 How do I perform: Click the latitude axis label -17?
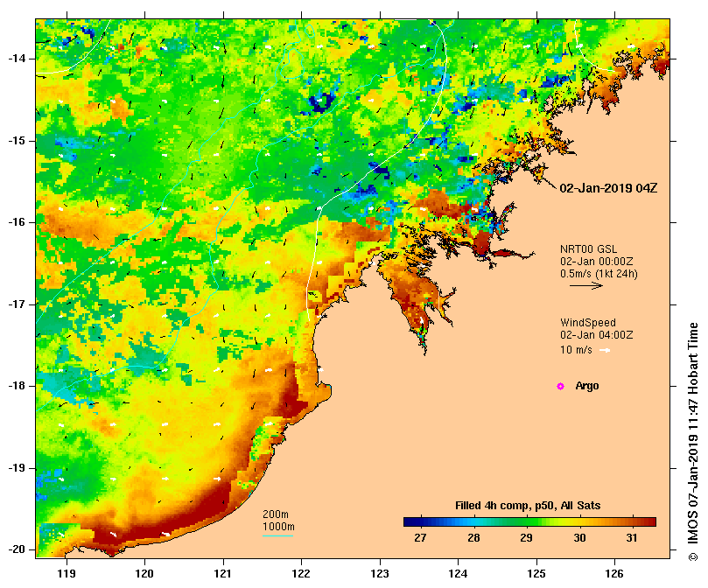click(17, 304)
